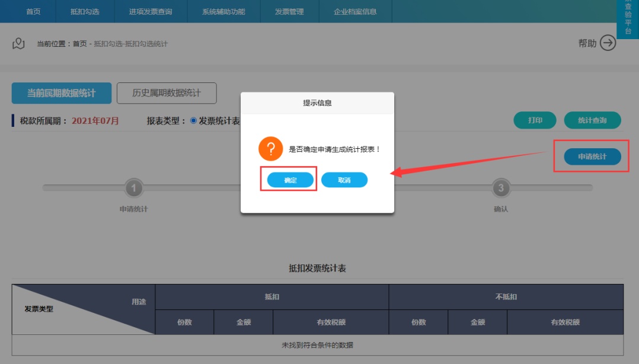Click the help arrow circle icon

pyautogui.click(x=608, y=43)
